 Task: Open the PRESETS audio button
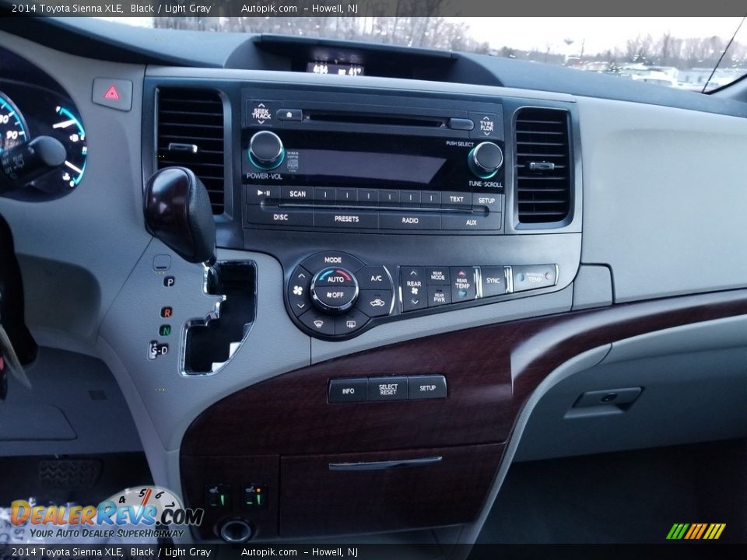click(x=346, y=219)
